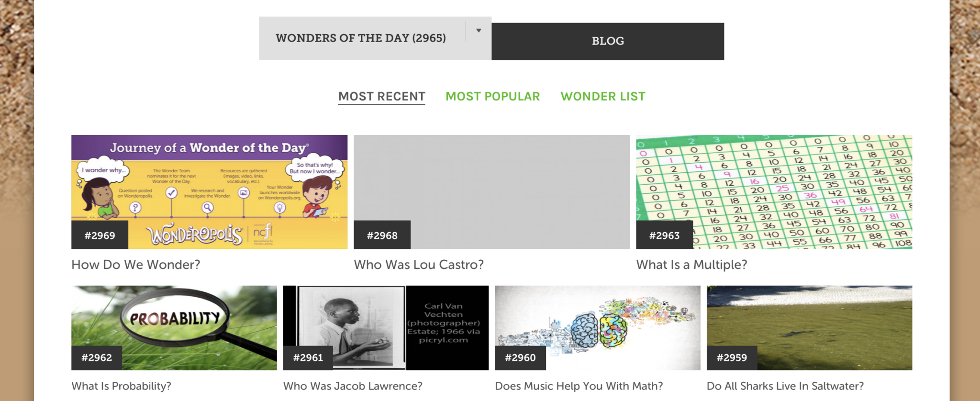Open 'Do All Sharks Live In Saltwater?'

pyautogui.click(x=785, y=386)
